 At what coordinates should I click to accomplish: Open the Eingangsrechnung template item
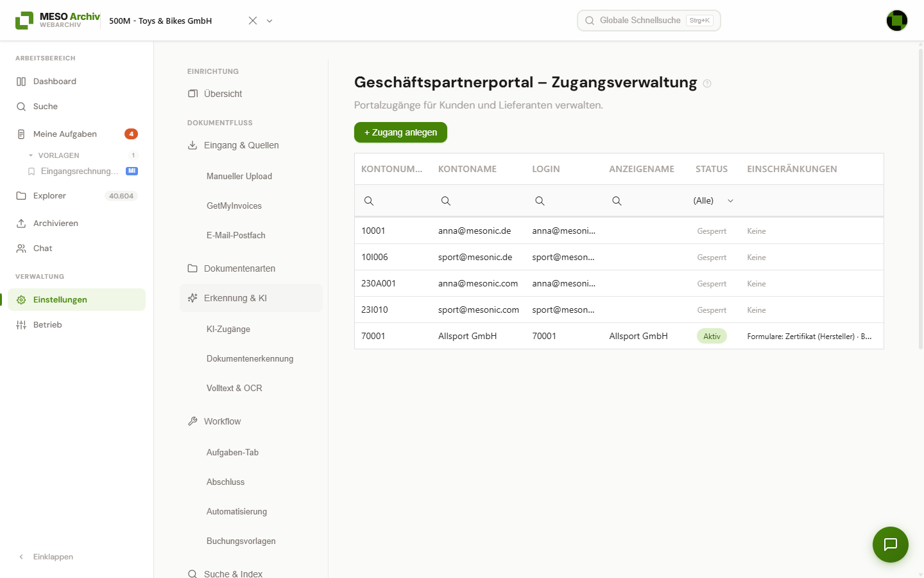pyautogui.click(x=83, y=171)
